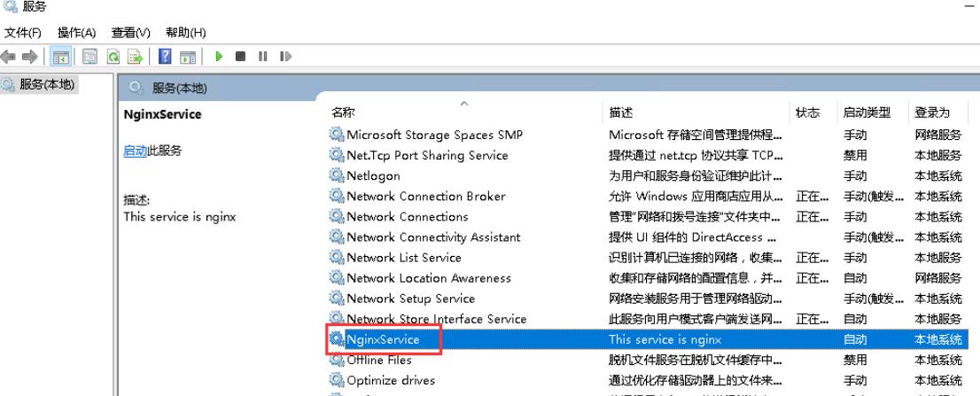Sort services by the 启动类型 column header
The width and height of the screenshot is (980, 396).
(867, 113)
